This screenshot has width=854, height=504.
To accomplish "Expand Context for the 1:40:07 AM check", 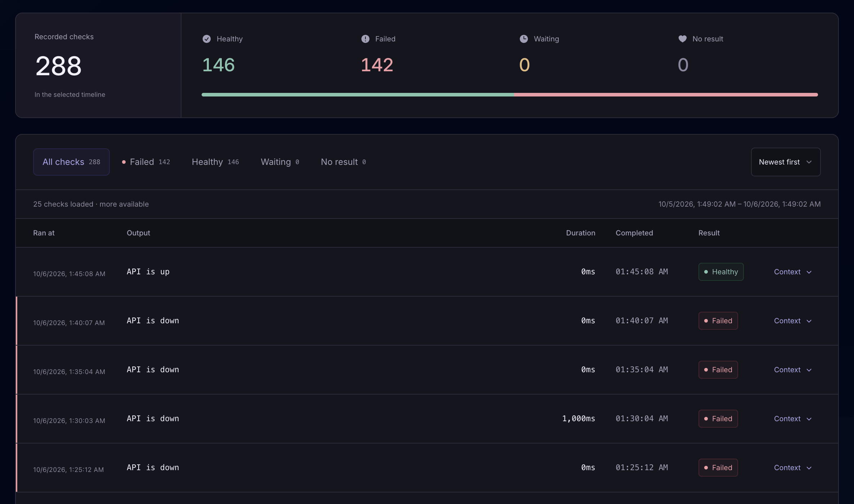I will tap(793, 321).
